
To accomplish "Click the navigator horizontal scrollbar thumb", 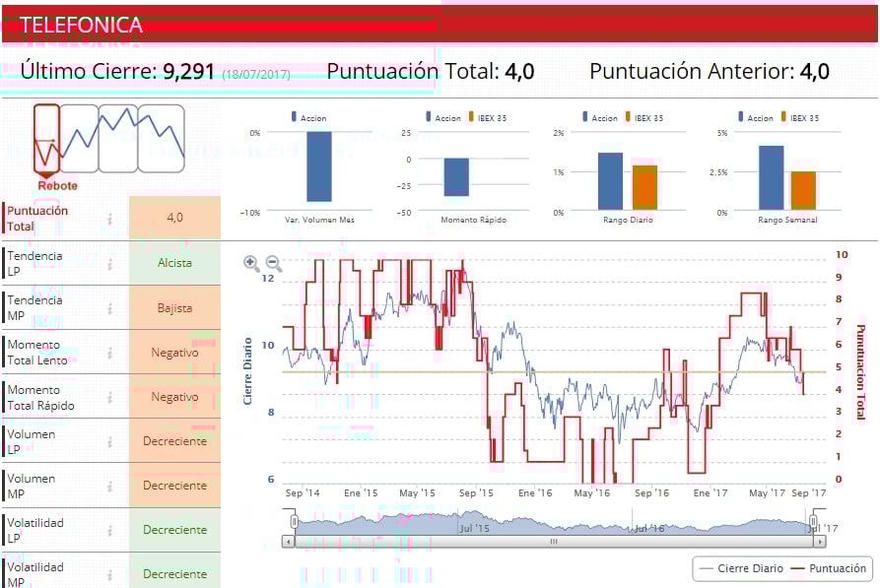I will pos(554,542).
